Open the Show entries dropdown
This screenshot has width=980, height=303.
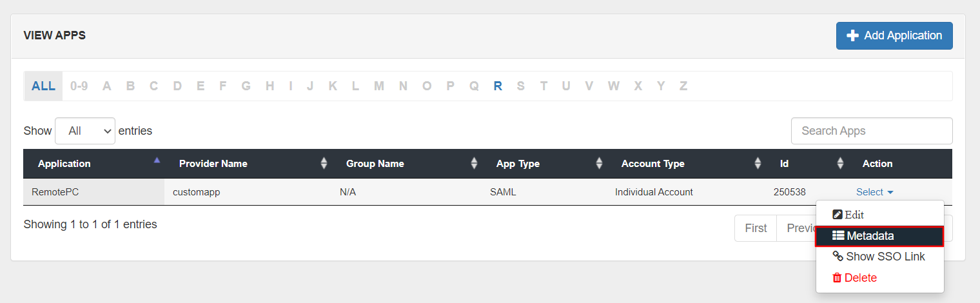point(85,131)
